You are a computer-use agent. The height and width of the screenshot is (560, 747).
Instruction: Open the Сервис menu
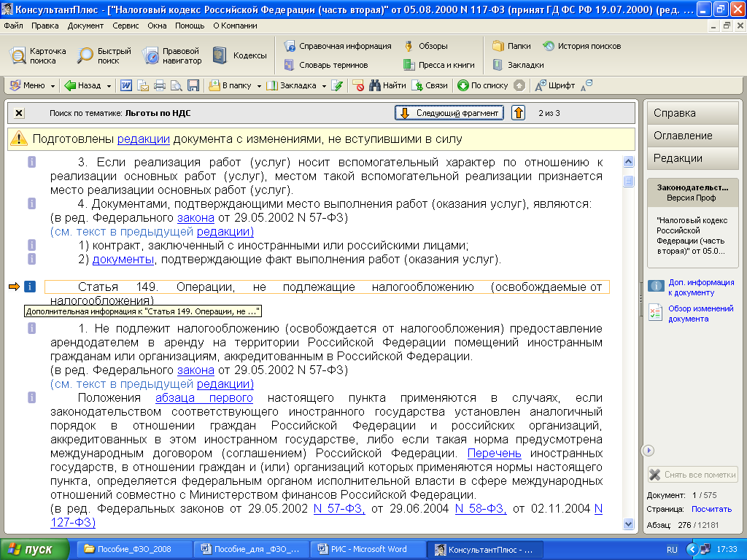coord(125,26)
